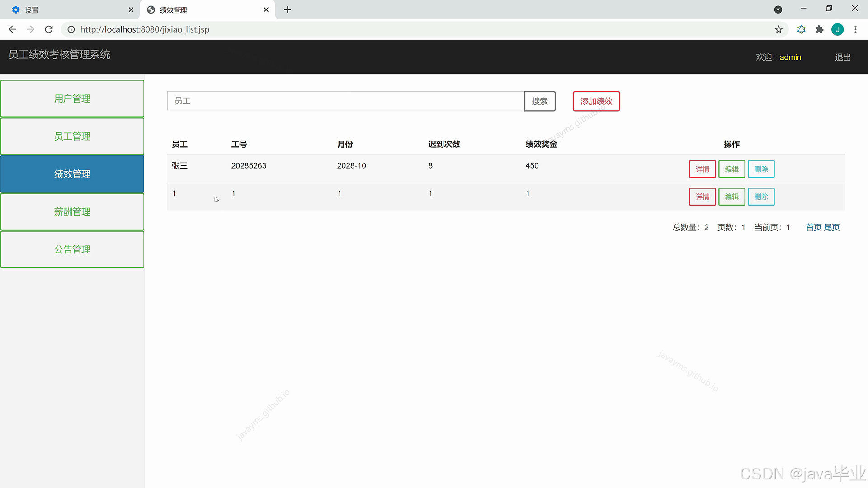The height and width of the screenshot is (488, 868).
Task: Reload the page with the refresh icon
Action: tap(49, 29)
